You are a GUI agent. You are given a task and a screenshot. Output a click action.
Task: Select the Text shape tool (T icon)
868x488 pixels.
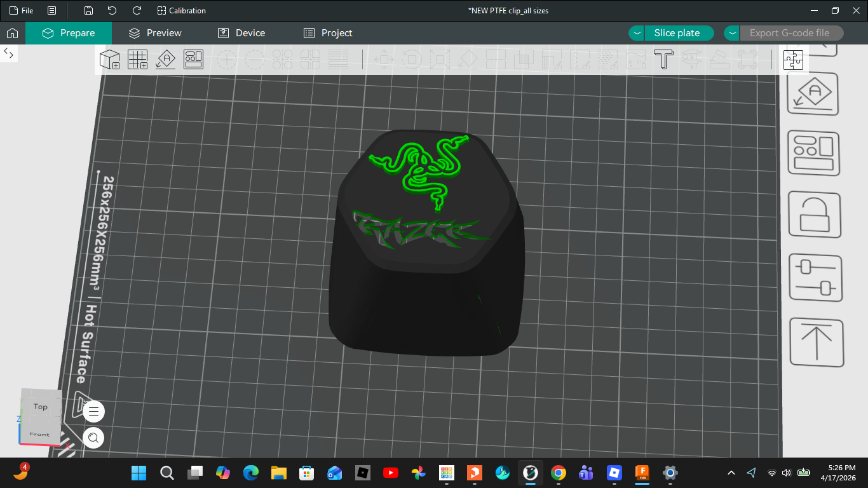tap(663, 60)
